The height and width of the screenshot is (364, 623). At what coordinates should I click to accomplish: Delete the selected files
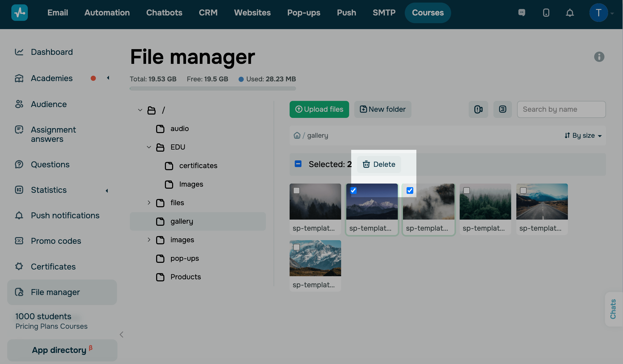pyautogui.click(x=379, y=164)
